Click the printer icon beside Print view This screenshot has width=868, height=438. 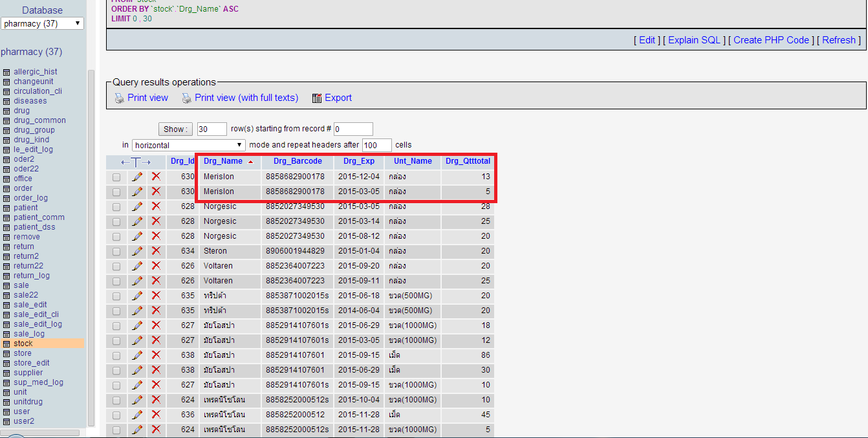click(x=119, y=98)
